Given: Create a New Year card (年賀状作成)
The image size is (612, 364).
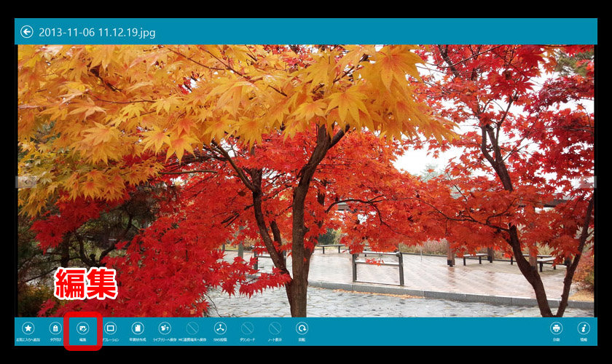Looking at the screenshot, I should coord(138,329).
